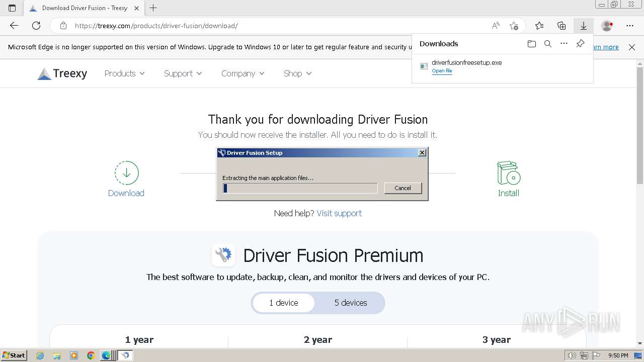Viewport: 644px width, 362px height.
Task: Click the 1 year plan heading
Action: (x=139, y=340)
